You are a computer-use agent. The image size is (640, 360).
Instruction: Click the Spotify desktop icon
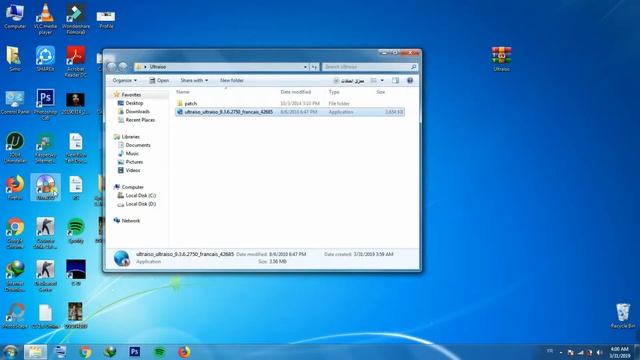[76, 231]
